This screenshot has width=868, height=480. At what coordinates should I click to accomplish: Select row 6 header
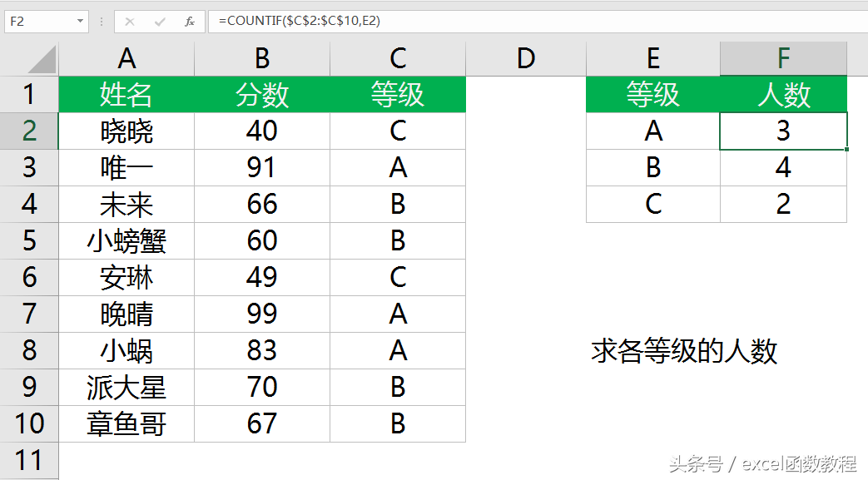(x=29, y=277)
